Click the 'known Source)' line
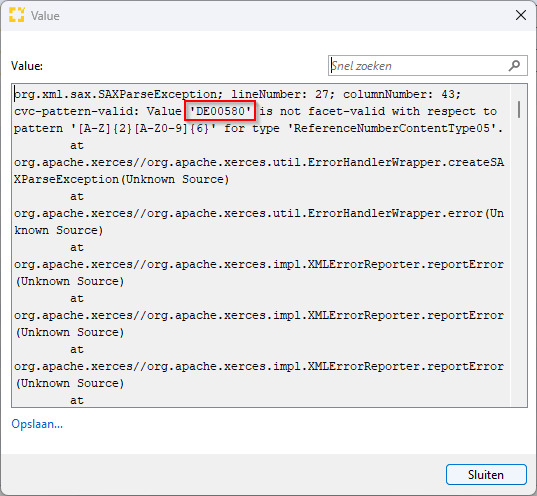Image resolution: width=537 pixels, height=496 pixels. (59, 230)
